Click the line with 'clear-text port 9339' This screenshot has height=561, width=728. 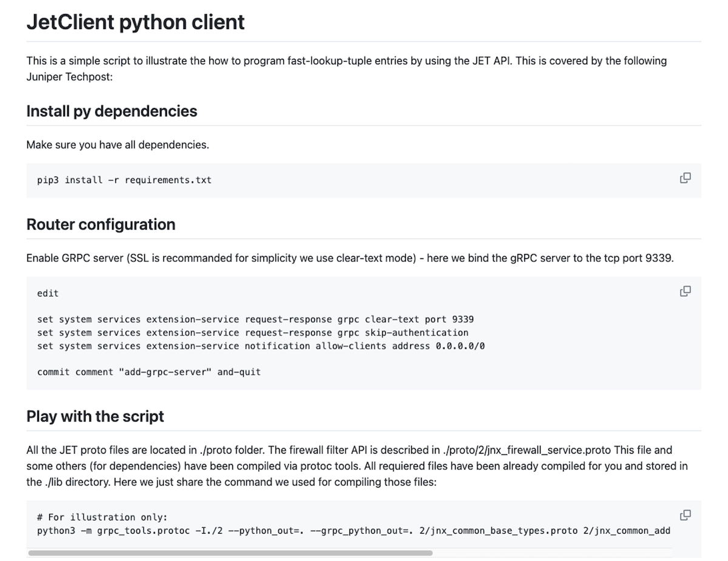[x=255, y=320]
